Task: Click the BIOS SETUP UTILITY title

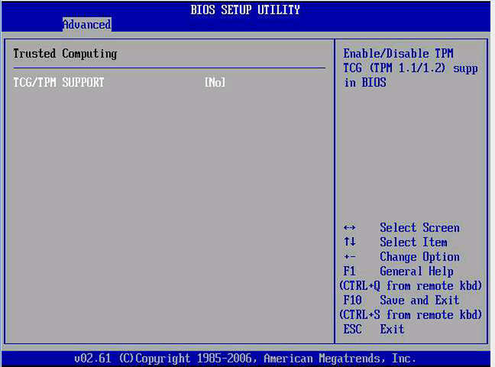Action: 245,10
